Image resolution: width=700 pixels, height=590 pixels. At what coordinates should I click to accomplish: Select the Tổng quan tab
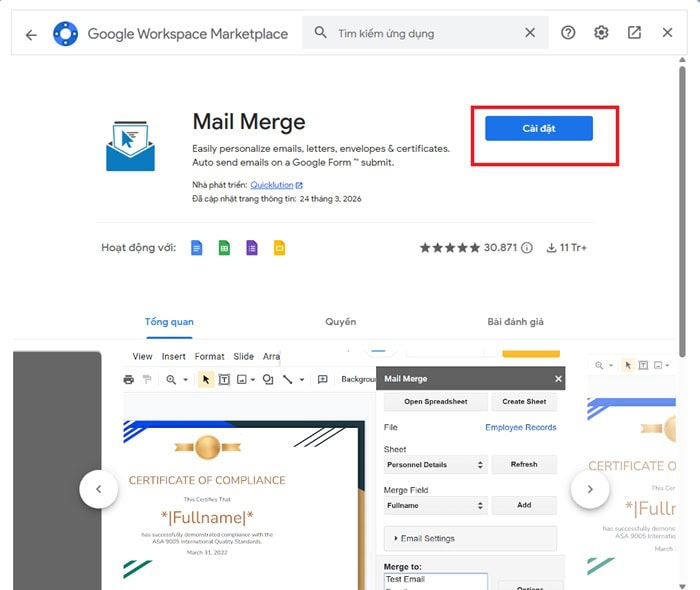pyautogui.click(x=169, y=322)
